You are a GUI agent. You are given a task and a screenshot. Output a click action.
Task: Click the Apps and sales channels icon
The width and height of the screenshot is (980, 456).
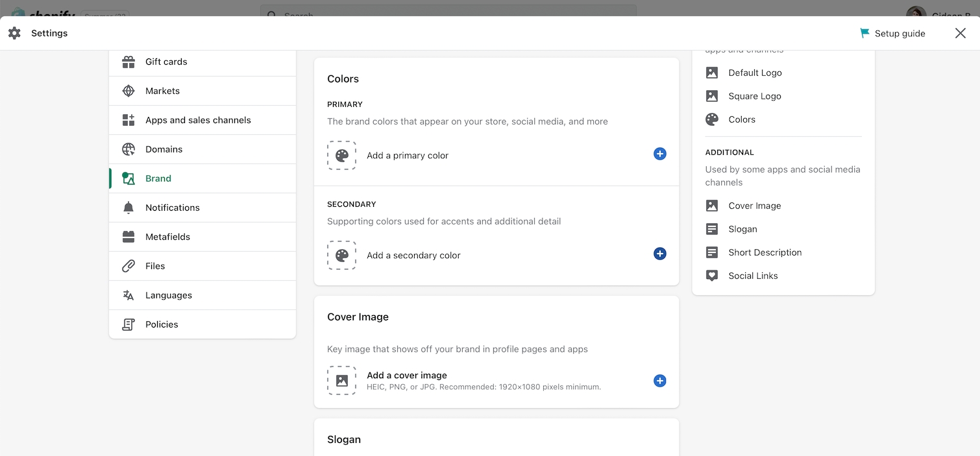point(129,120)
